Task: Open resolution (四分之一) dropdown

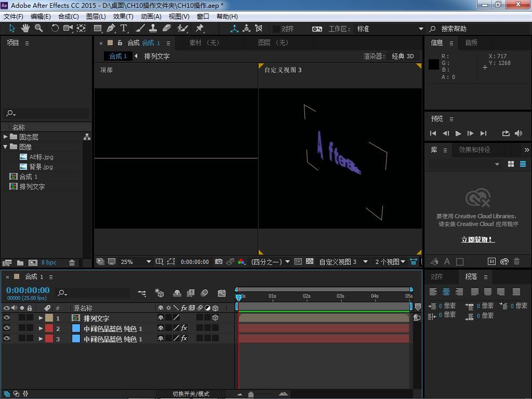Action: click(x=270, y=262)
